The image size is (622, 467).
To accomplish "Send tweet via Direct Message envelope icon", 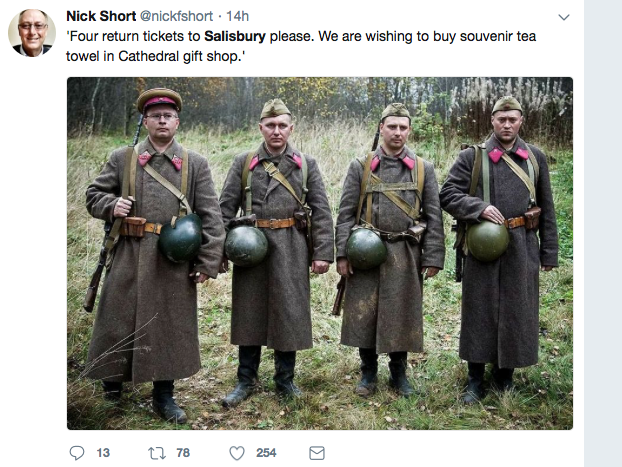I will point(317,453).
